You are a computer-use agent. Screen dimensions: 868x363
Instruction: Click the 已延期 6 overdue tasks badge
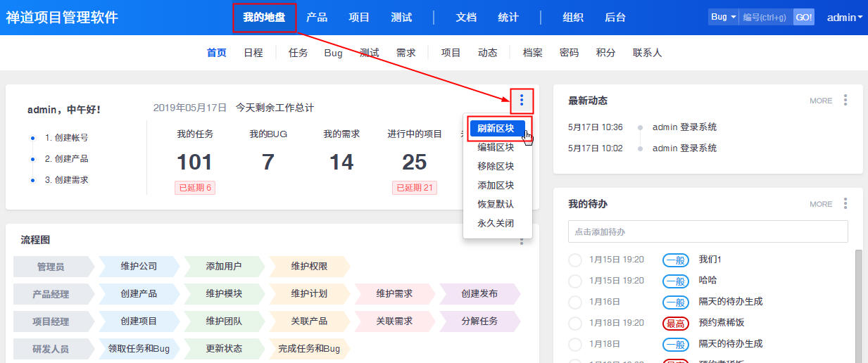pos(195,188)
